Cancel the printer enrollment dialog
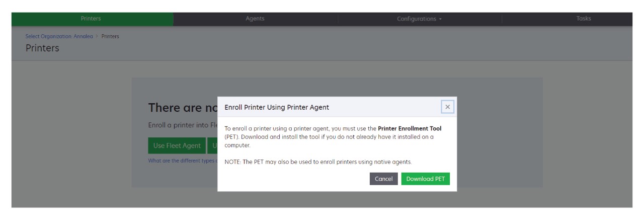 coord(383,179)
